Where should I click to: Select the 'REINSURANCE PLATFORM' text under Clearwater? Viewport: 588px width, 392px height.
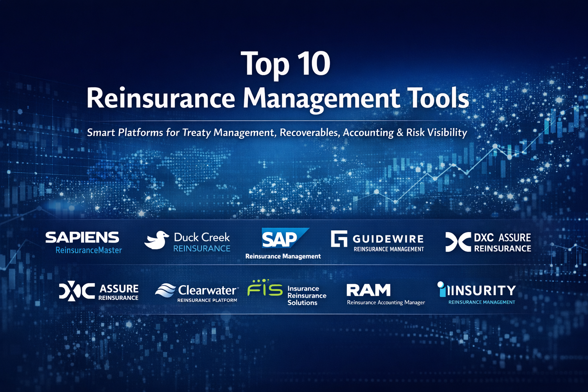207,301
